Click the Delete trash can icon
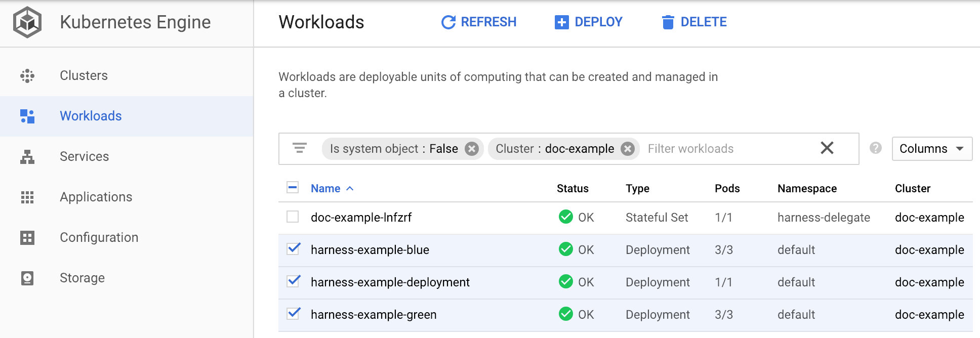The width and height of the screenshot is (980, 338). 668,22
